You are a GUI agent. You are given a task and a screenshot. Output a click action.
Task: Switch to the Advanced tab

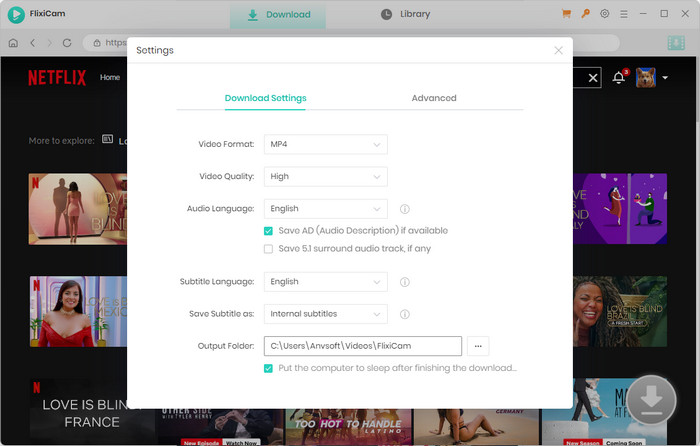click(434, 98)
